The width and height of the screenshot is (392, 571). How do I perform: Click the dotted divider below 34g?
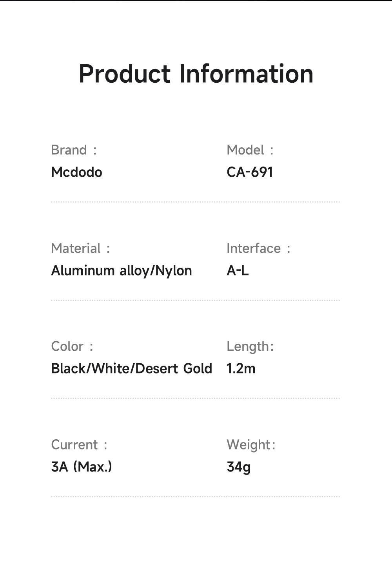195,497
